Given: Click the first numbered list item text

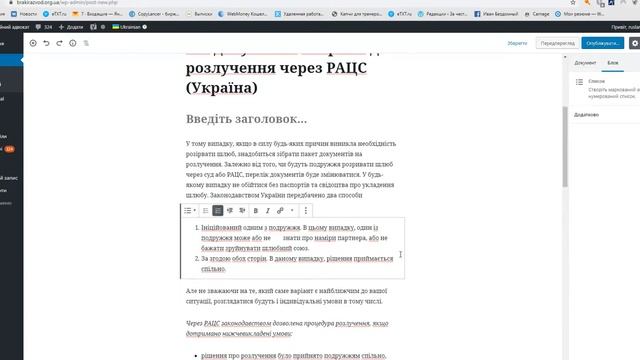Looking at the screenshot, I should pos(294,238).
